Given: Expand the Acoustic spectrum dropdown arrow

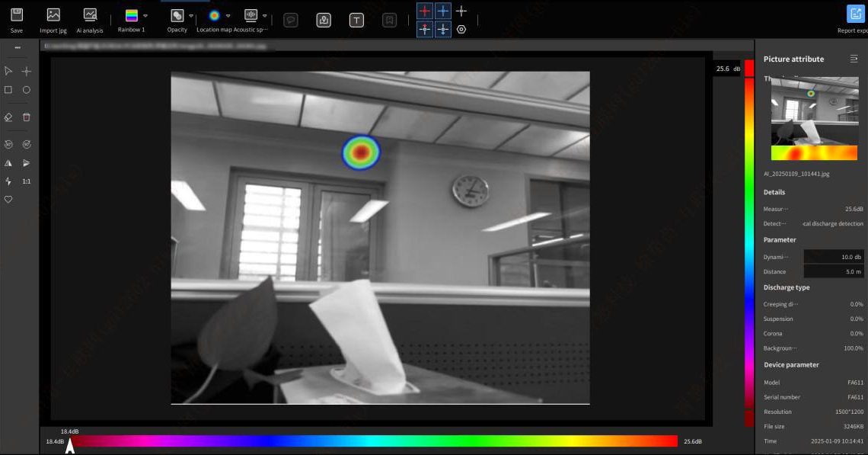Looking at the screenshot, I should [265, 16].
